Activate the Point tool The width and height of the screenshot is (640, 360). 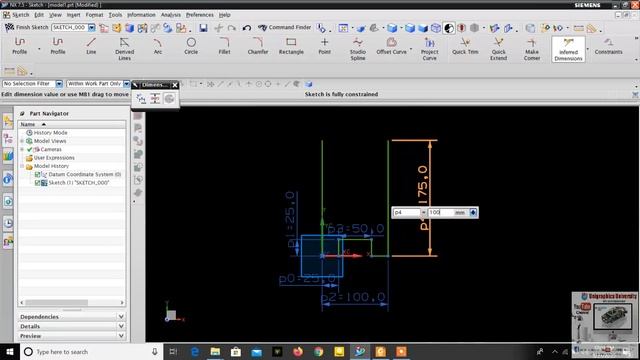tap(324, 46)
